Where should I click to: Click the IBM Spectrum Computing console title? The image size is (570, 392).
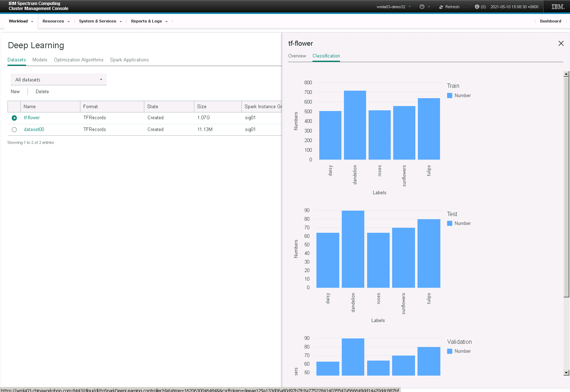pos(39,6)
